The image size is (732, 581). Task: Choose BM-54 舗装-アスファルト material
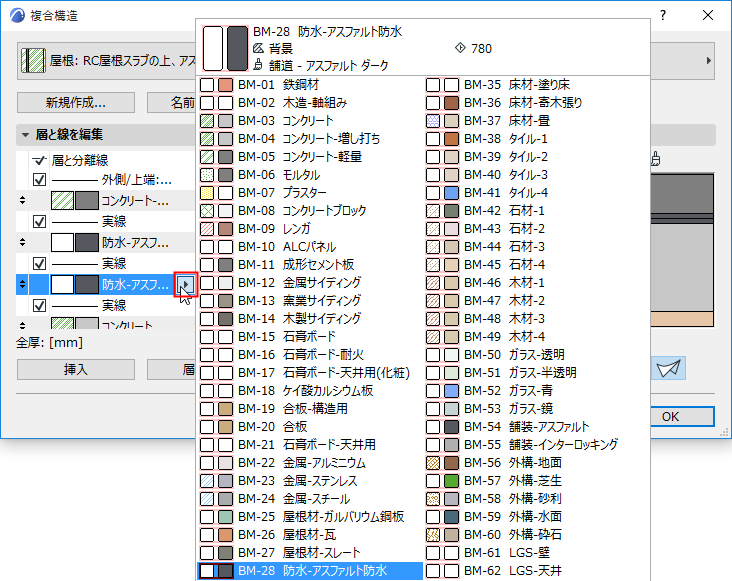click(536, 427)
